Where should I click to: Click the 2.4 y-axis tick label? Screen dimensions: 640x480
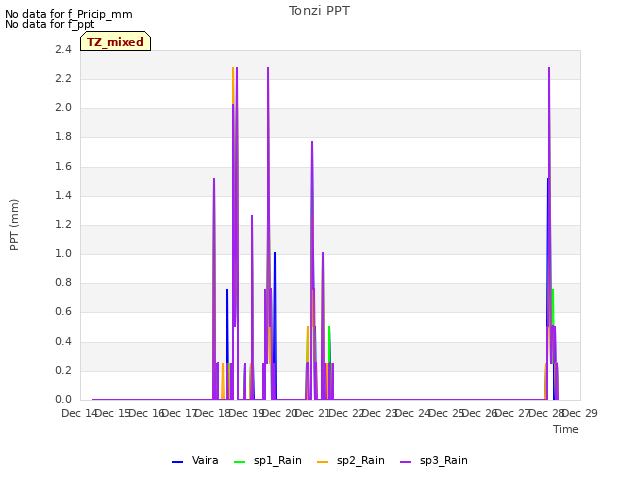(63, 49)
